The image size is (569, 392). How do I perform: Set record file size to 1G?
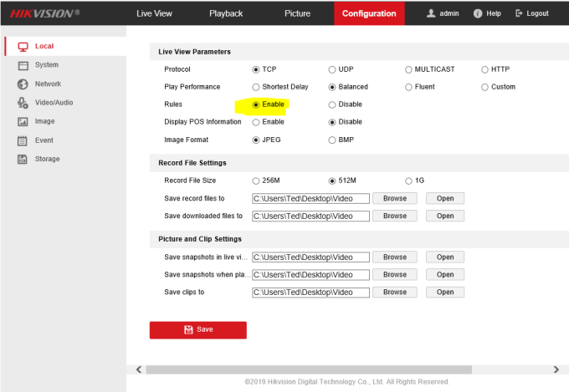click(x=408, y=181)
